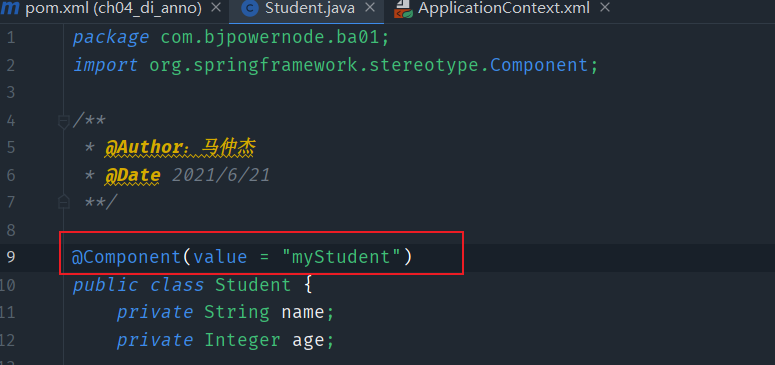Close the Student.java tab
775x365 pixels.
[x=370, y=8]
